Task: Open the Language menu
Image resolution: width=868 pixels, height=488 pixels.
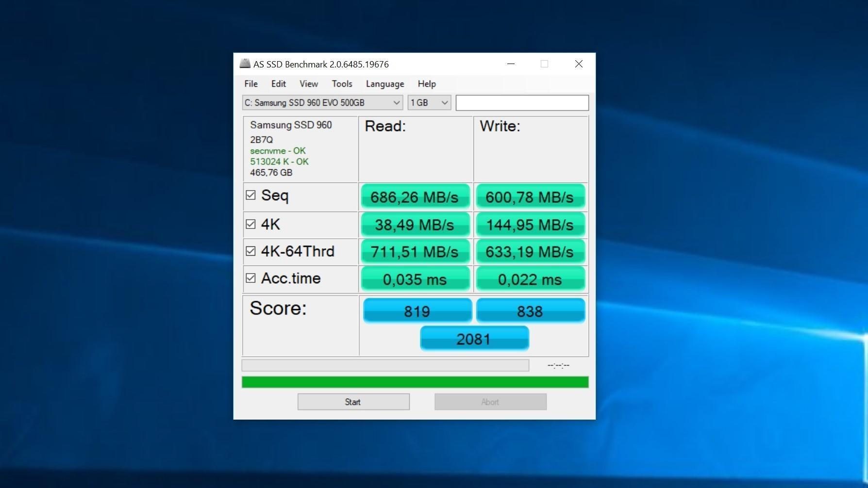Action: (385, 84)
